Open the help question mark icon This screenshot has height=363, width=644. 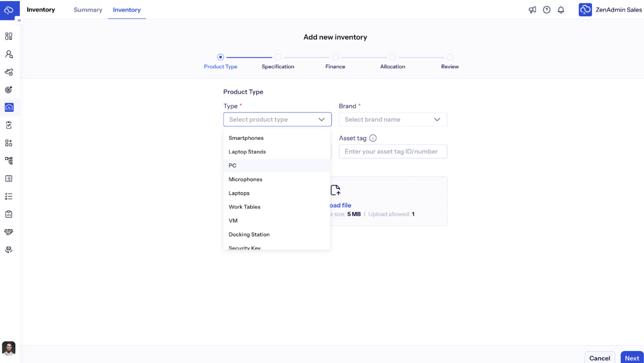547,10
